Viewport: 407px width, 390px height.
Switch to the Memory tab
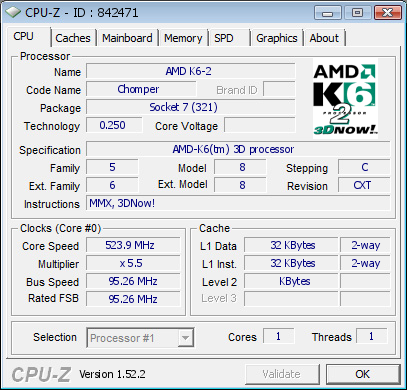183,38
